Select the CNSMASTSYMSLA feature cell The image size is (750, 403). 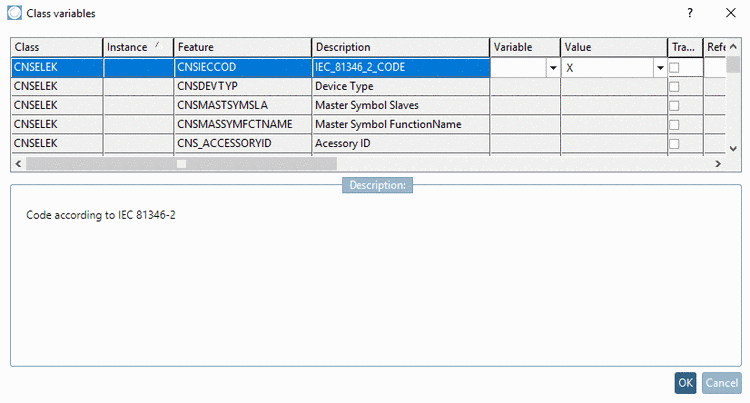point(243,106)
